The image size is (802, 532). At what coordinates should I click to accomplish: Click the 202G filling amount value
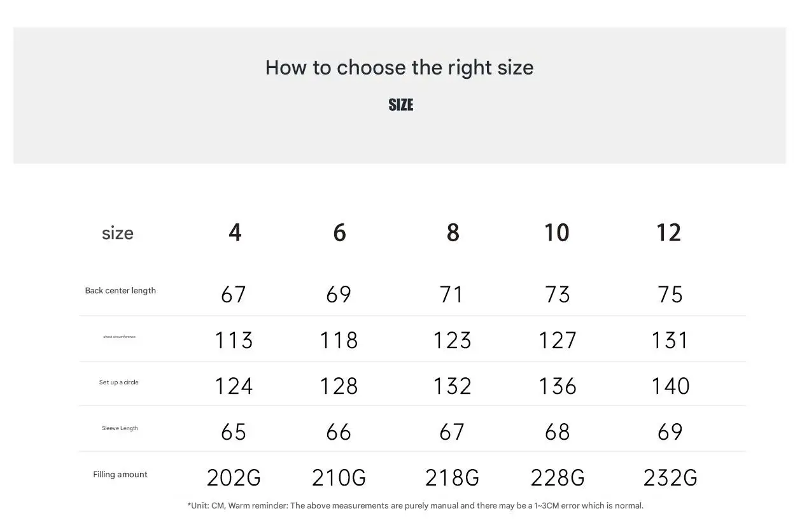coord(234,478)
